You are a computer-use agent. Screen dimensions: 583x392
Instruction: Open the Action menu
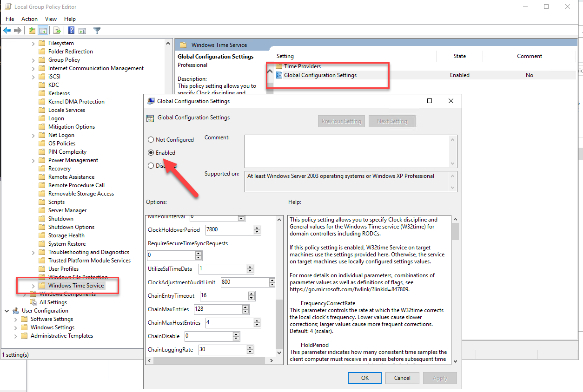coord(29,19)
